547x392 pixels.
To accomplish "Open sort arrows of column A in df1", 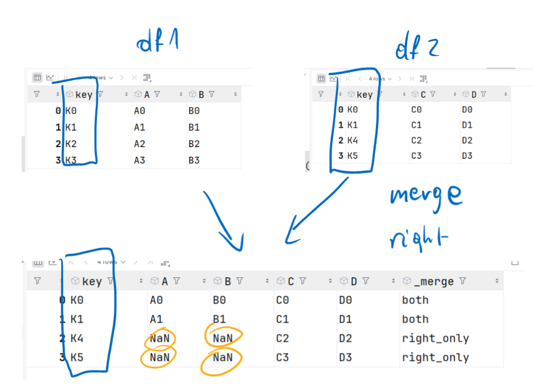I will [181, 94].
